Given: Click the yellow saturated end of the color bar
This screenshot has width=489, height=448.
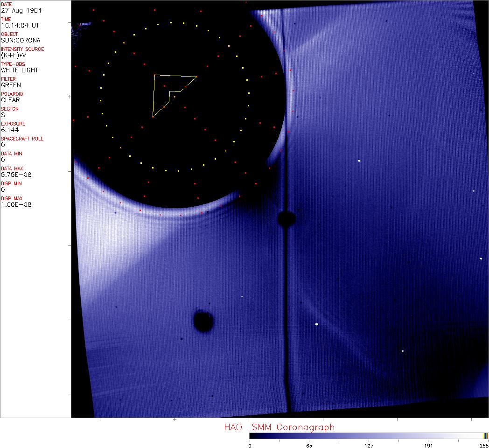Looking at the screenshot, I should pyautogui.click(x=486, y=436).
